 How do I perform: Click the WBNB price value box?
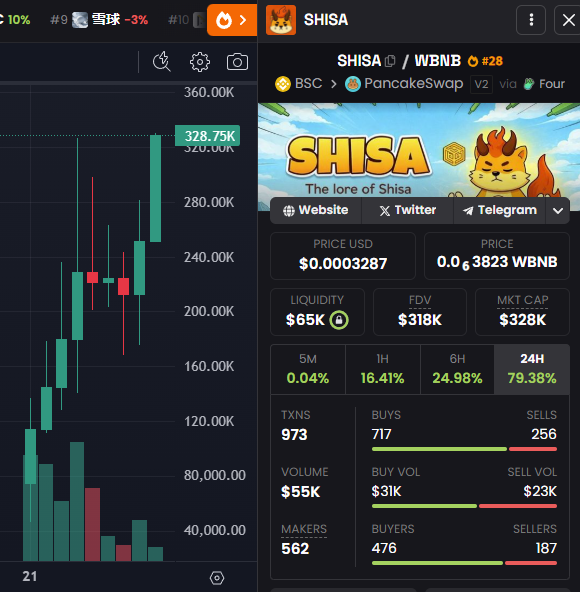(x=497, y=256)
